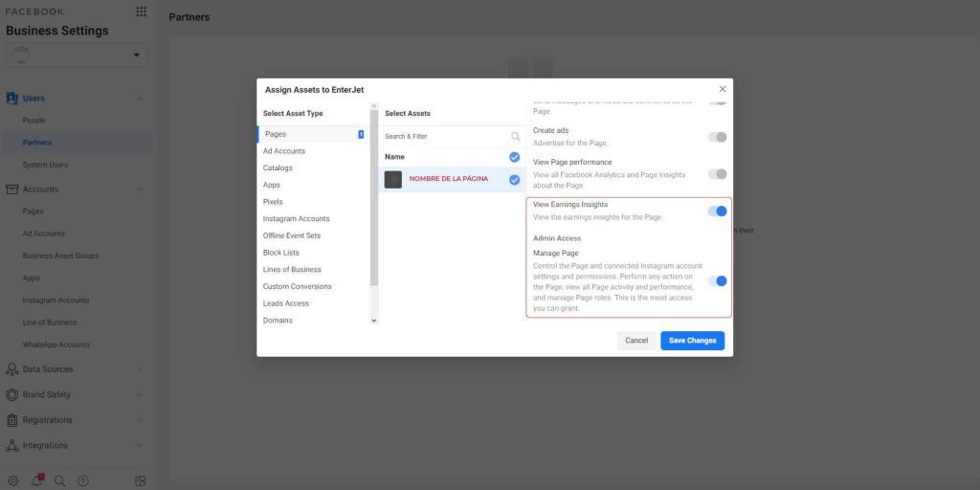Open the help question mark icon
Image resolution: width=980 pixels, height=490 pixels.
click(83, 480)
